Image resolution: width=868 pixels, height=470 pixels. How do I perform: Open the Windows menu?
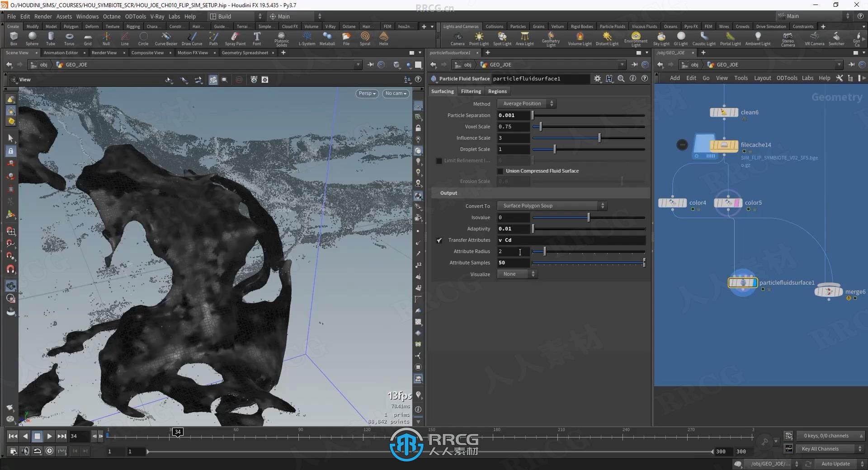tap(87, 16)
